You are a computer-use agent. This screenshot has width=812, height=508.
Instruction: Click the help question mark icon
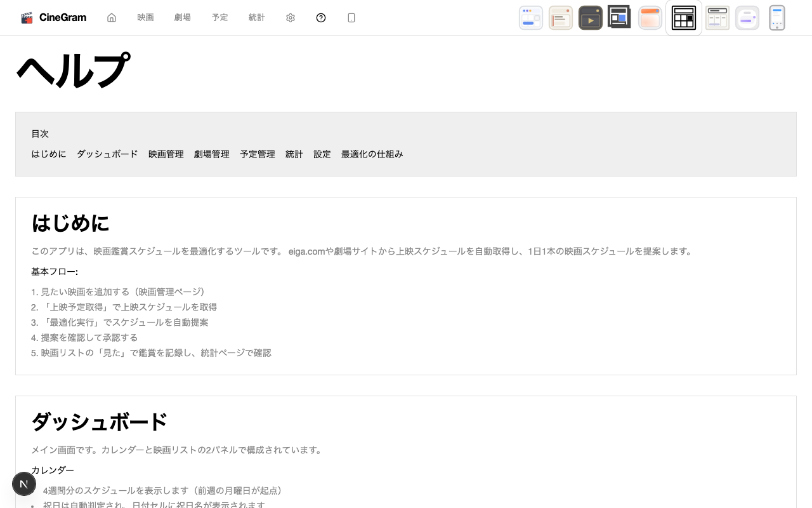(x=321, y=18)
